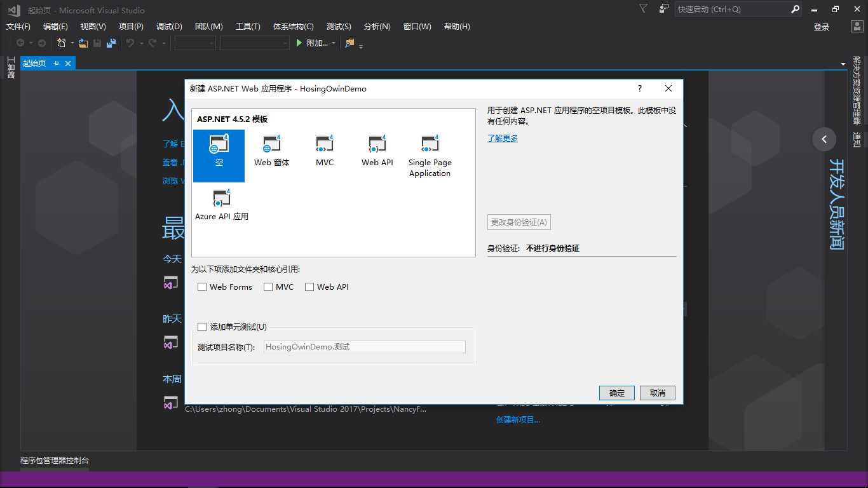The image size is (868, 488).
Task: Click the account picture icon
Action: pyautogui.click(x=857, y=27)
